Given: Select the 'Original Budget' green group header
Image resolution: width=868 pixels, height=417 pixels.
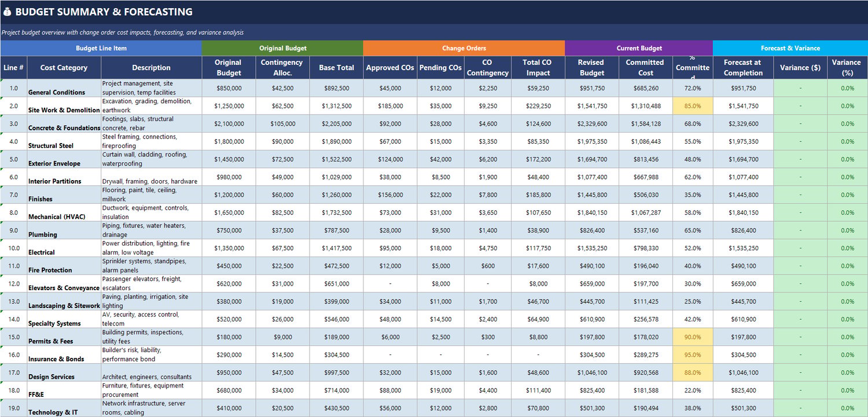Looking at the screenshot, I should point(282,48).
